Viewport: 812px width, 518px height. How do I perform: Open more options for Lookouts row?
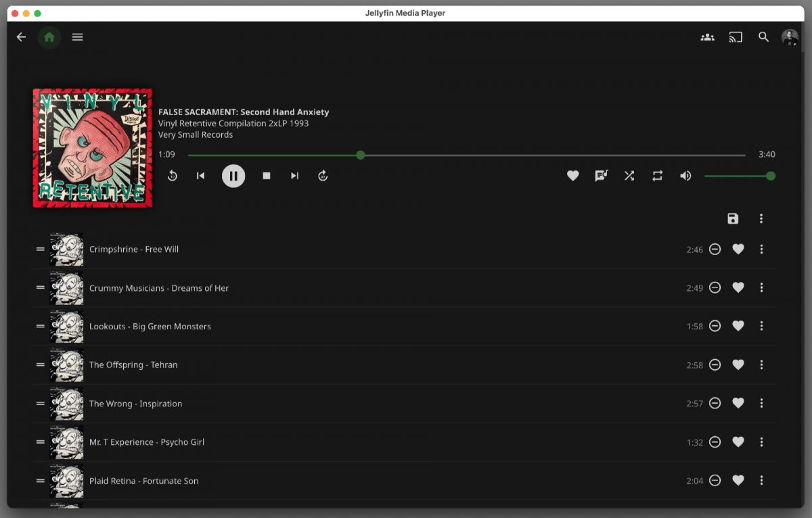[761, 326]
